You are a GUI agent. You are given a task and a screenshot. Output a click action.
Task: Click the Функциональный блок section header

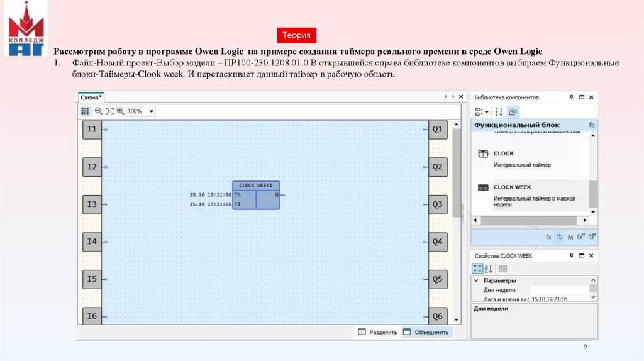click(x=535, y=125)
